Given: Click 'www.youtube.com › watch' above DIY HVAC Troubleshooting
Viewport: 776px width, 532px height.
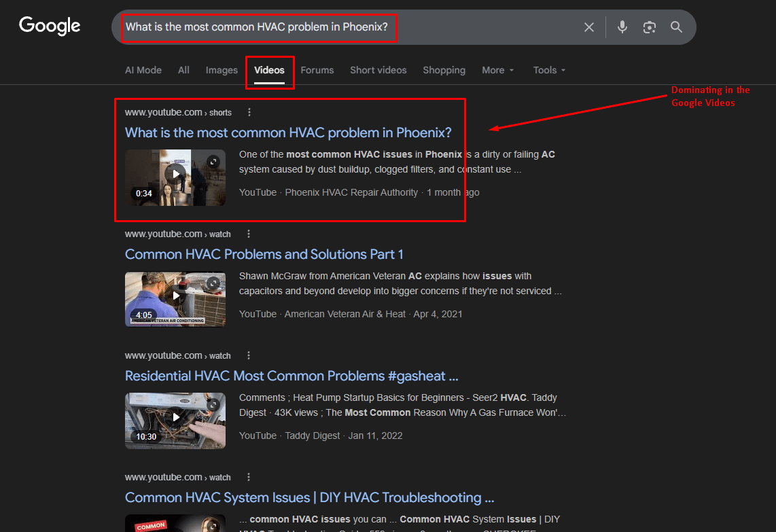Looking at the screenshot, I should point(177,478).
